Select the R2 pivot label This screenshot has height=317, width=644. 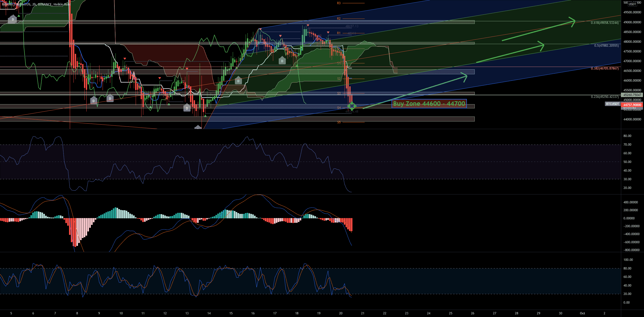339,19
